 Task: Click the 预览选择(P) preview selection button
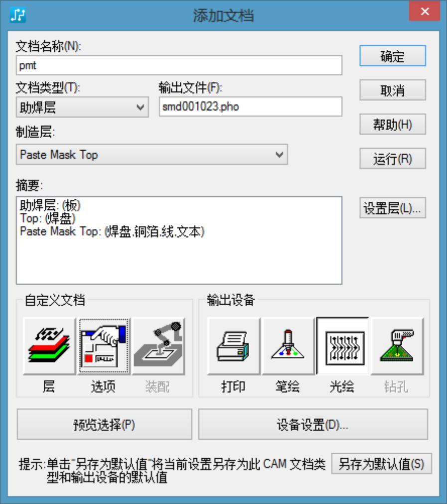point(105,424)
